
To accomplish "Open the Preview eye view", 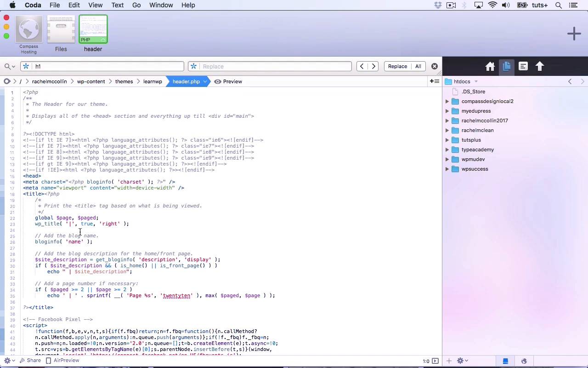I will coord(228,81).
